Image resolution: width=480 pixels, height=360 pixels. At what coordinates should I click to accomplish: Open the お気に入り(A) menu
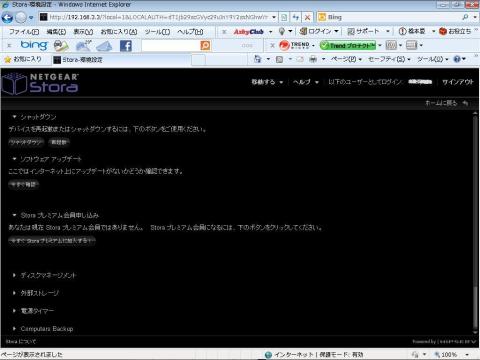point(119,32)
